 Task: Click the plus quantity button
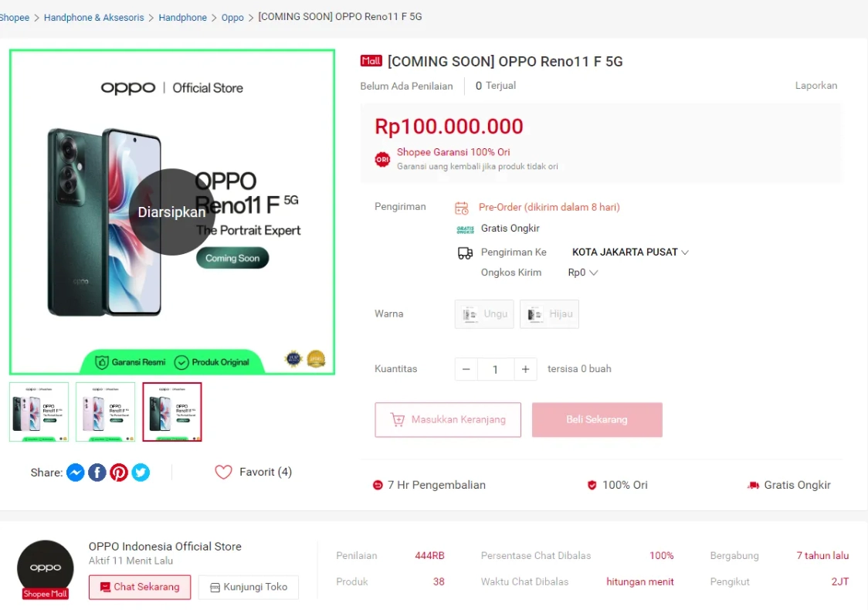pyautogui.click(x=525, y=369)
